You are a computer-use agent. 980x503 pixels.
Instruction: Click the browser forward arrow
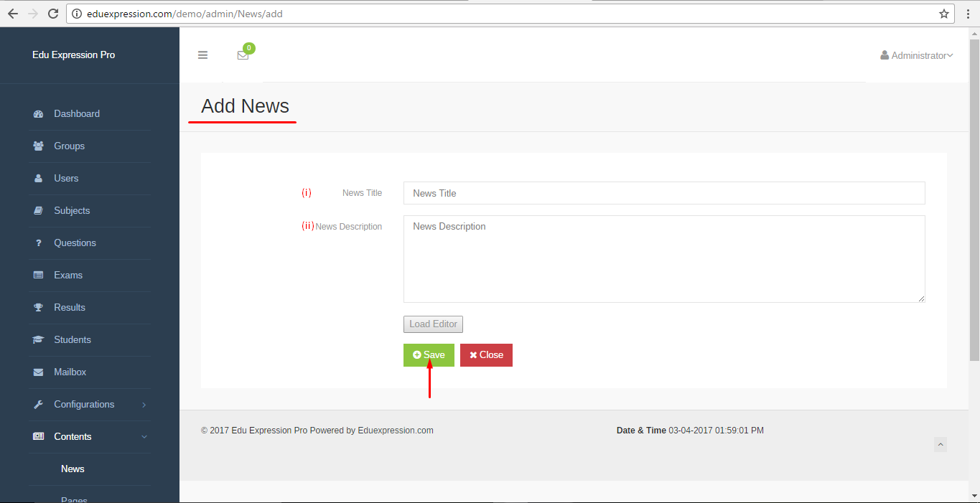[32, 14]
